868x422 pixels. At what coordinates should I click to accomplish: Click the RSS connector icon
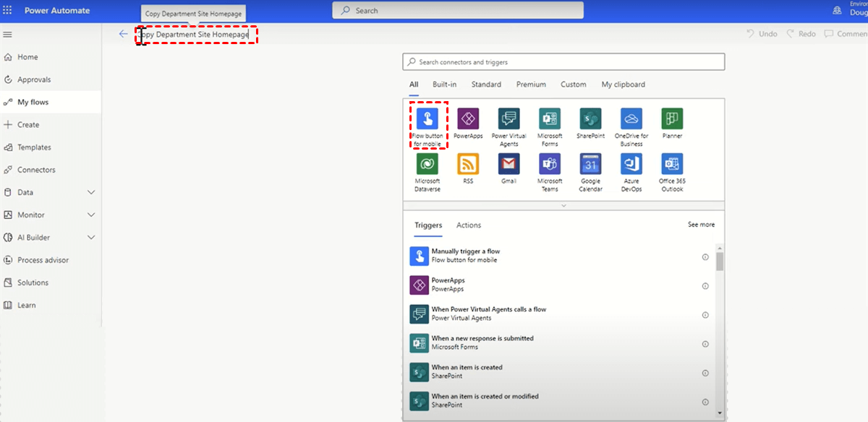tap(468, 164)
